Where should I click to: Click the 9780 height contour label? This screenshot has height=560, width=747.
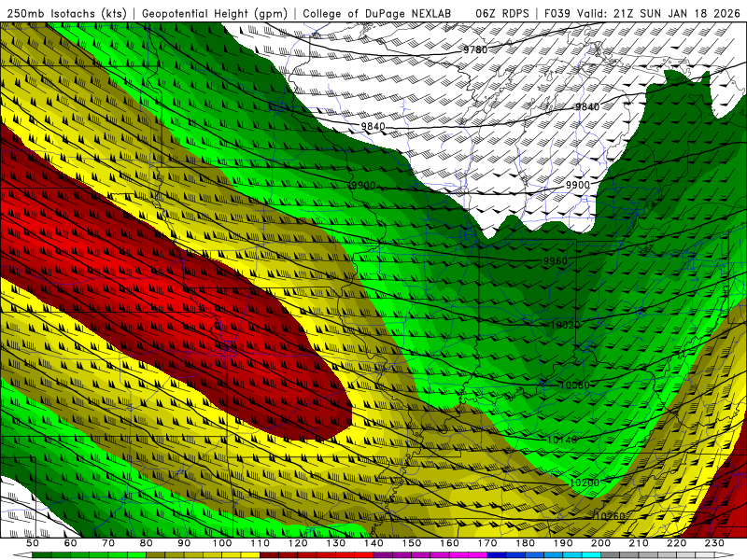475,49
